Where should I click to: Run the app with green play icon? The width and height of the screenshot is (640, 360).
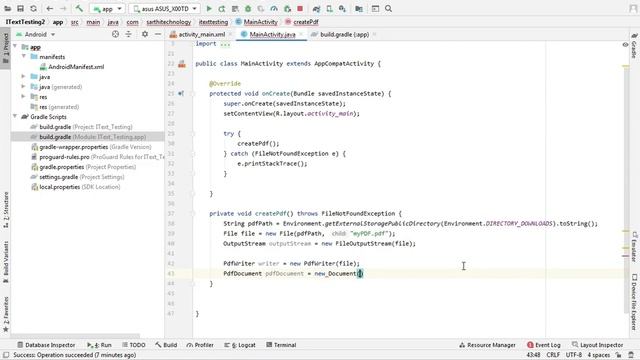pos(209,9)
